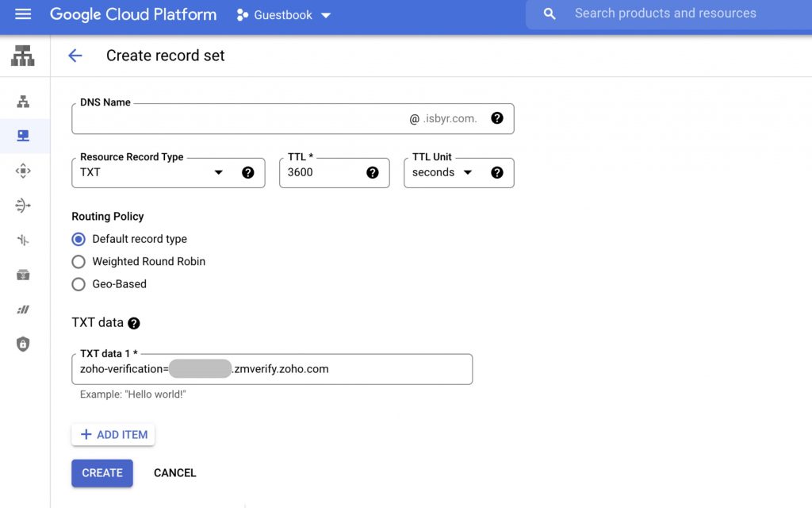
Task: Show help for Resource Record Type
Action: tap(248, 172)
